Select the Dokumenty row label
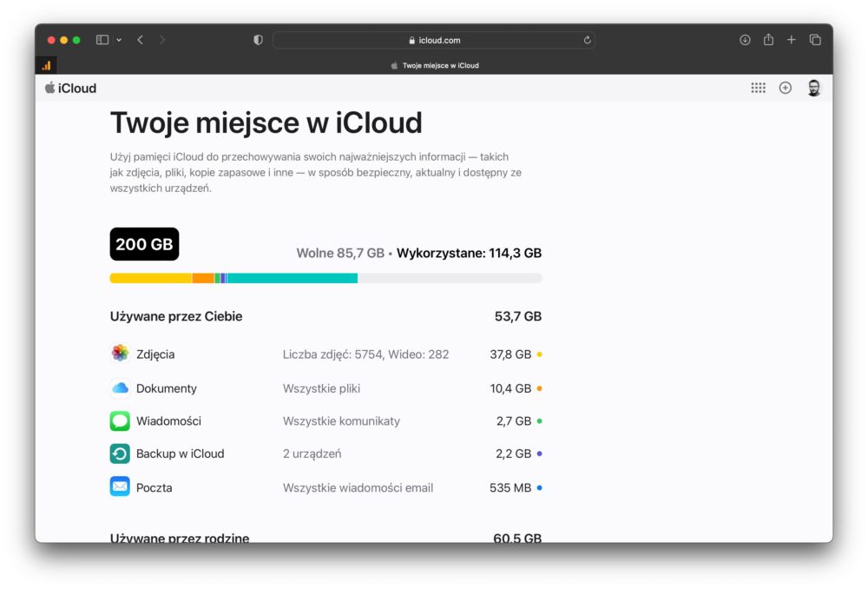Viewport: 868px width, 589px height. [167, 388]
